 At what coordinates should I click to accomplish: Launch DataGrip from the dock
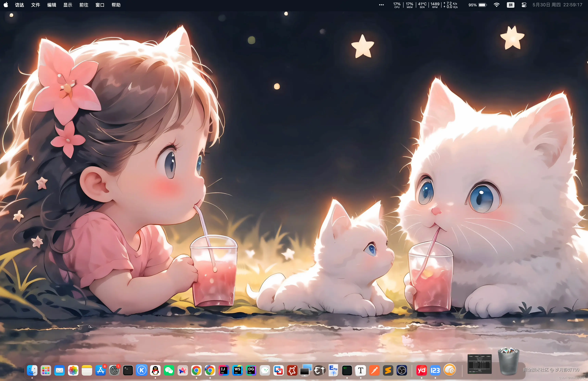(x=251, y=370)
